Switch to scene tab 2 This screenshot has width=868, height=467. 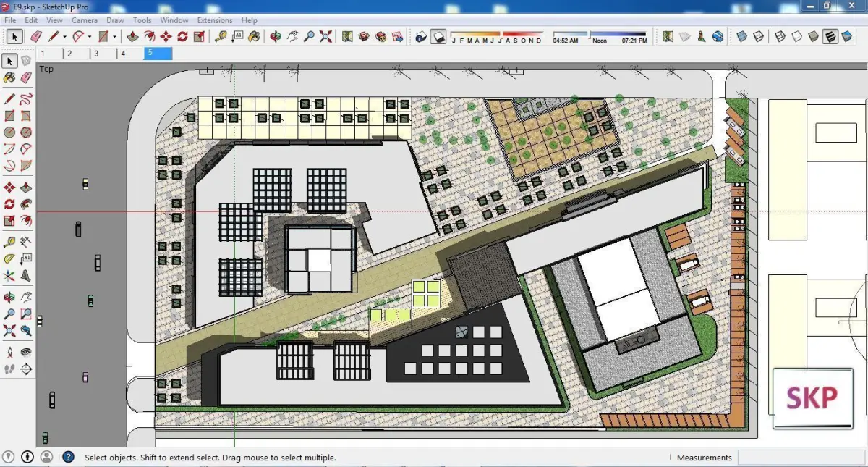click(77, 53)
